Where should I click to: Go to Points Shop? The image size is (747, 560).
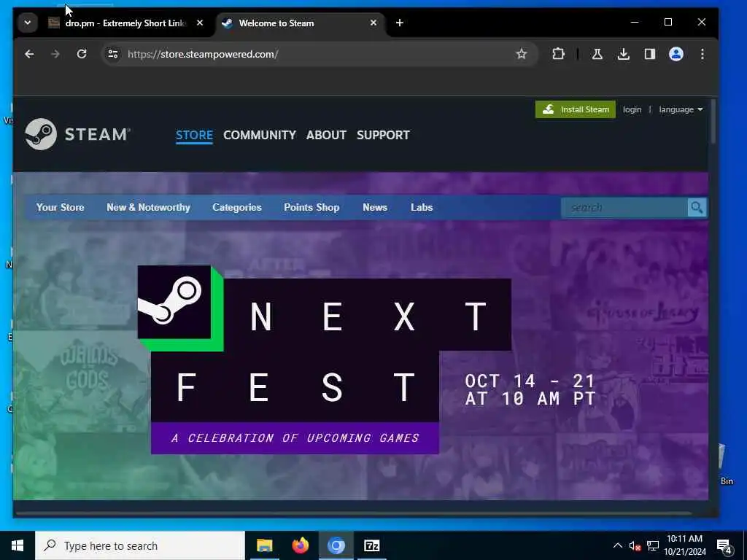pos(311,208)
